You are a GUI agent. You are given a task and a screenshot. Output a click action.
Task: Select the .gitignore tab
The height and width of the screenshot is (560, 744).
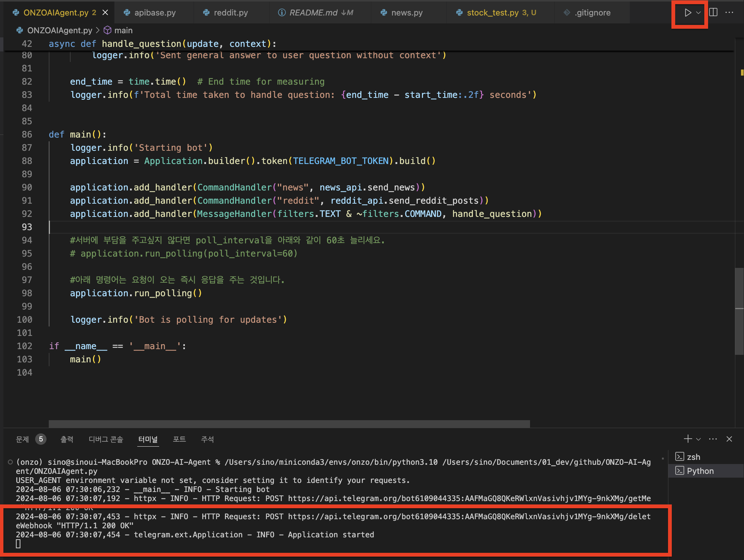point(592,12)
